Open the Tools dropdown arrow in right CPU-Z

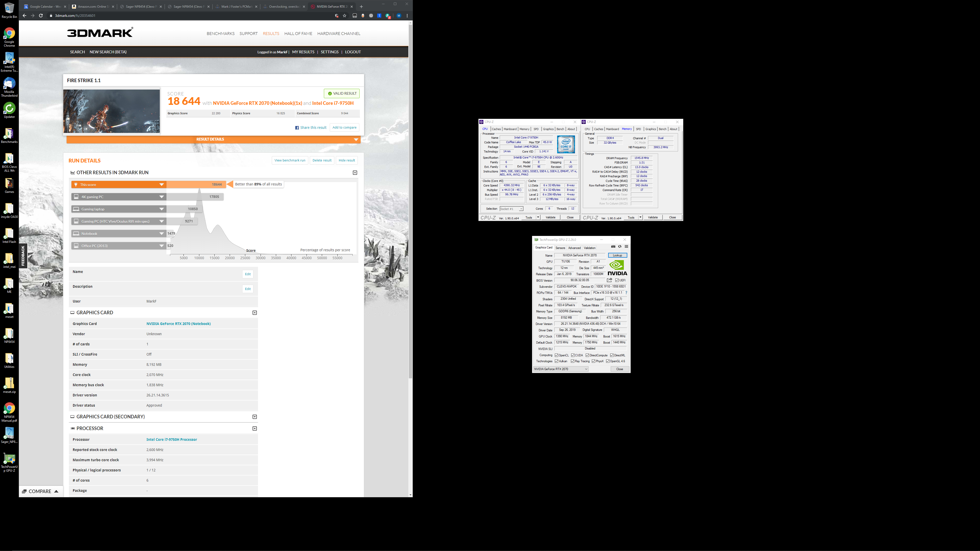click(x=640, y=217)
